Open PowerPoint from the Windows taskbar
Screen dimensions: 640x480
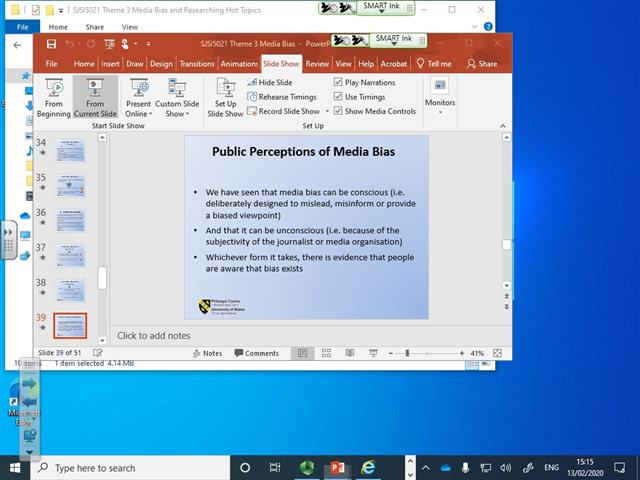click(x=337, y=467)
